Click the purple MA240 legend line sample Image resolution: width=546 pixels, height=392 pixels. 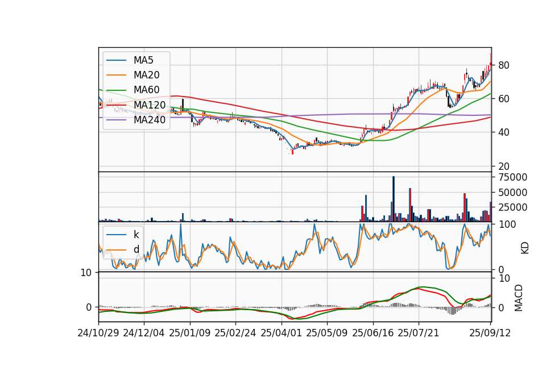tap(116, 120)
